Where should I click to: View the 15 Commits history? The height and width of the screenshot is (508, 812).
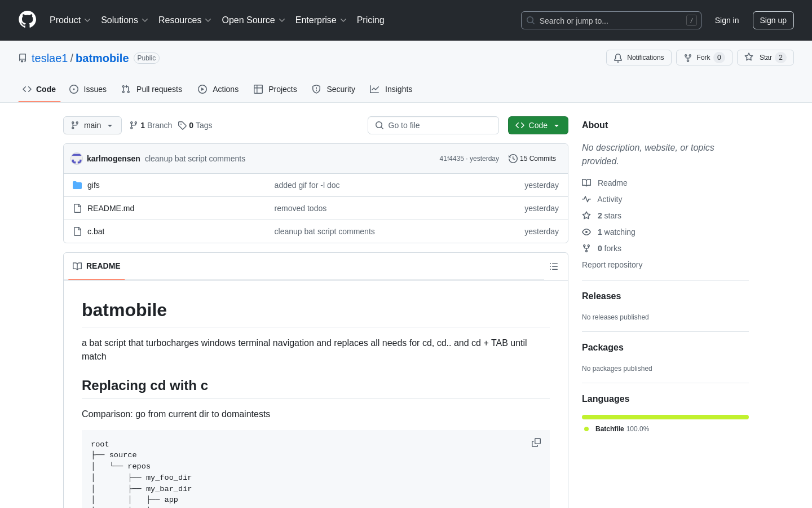pos(532,159)
